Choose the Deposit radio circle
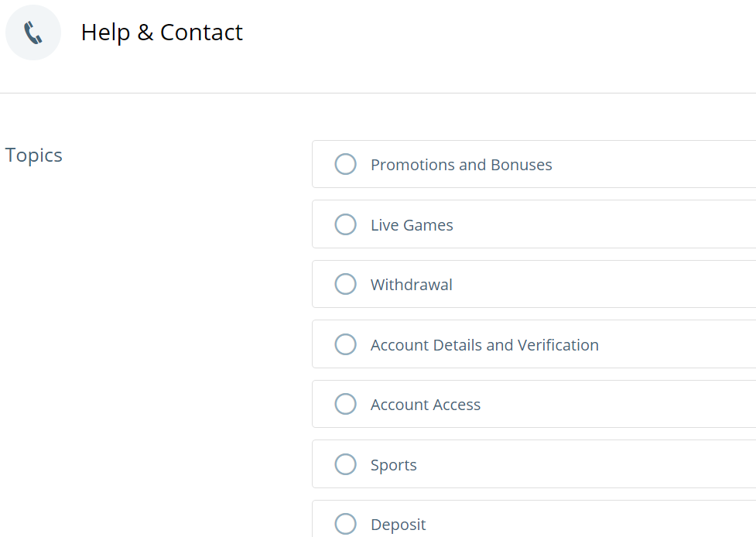This screenshot has height=537, width=756. (346, 524)
